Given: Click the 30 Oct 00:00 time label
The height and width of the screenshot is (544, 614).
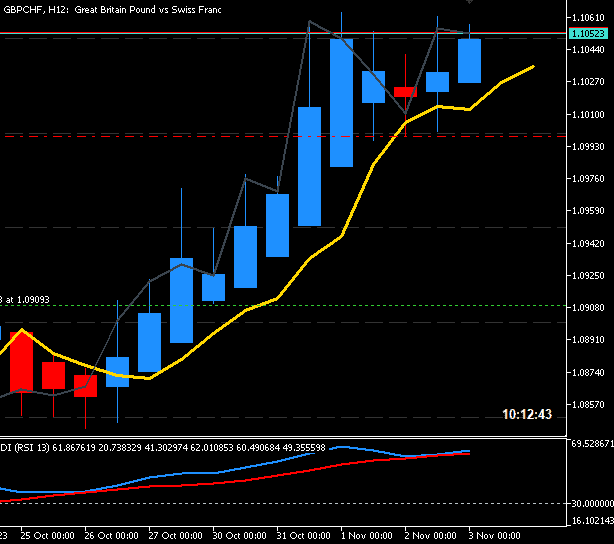Looking at the screenshot, I should (x=239, y=536).
